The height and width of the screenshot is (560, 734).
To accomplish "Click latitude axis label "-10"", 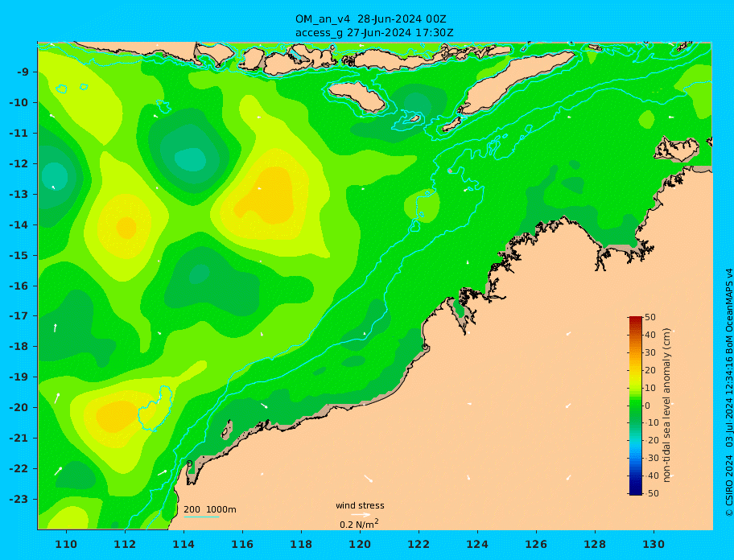I will pyautogui.click(x=19, y=102).
